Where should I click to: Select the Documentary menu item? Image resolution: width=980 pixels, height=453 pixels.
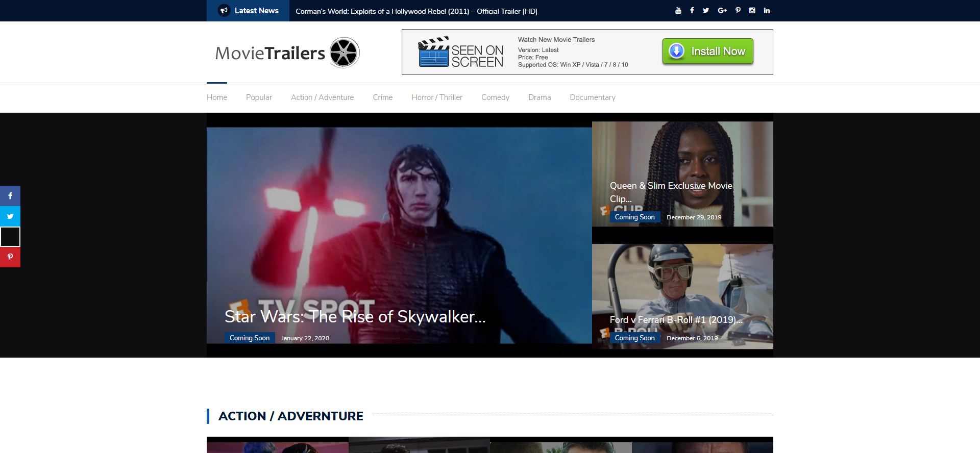click(x=592, y=97)
